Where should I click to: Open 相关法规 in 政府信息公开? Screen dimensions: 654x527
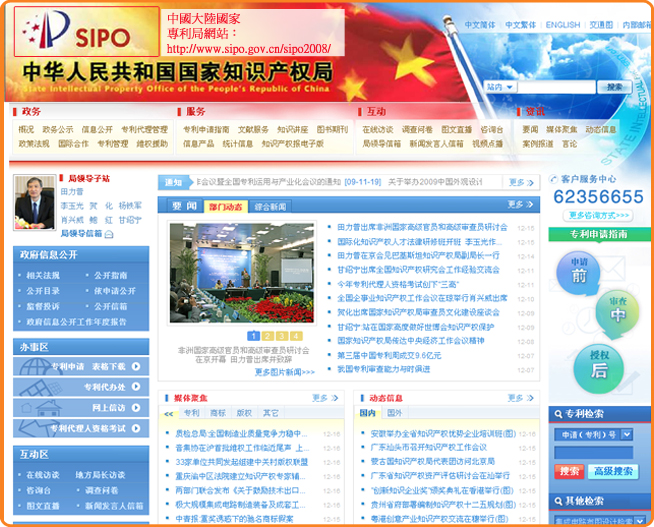point(43,276)
